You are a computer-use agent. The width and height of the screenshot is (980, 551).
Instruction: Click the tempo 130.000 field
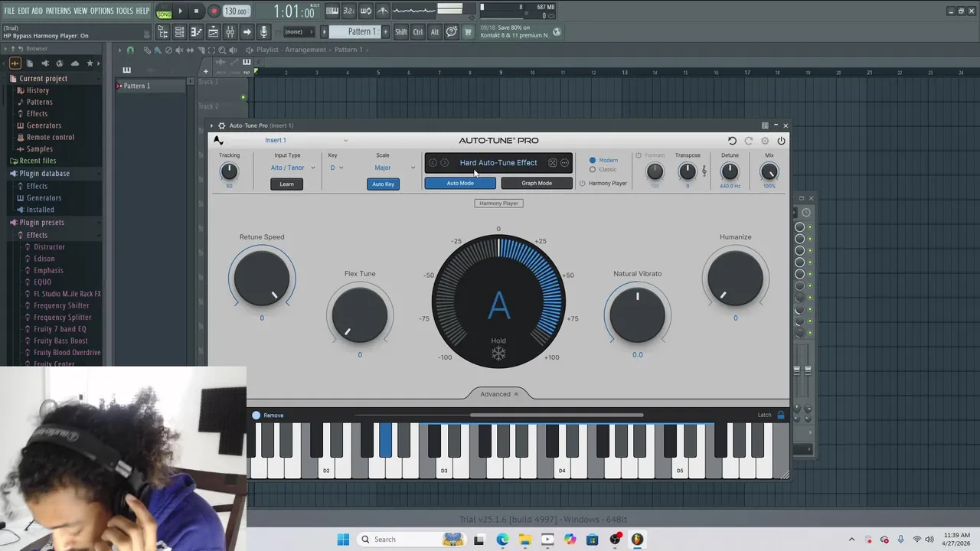[236, 11]
